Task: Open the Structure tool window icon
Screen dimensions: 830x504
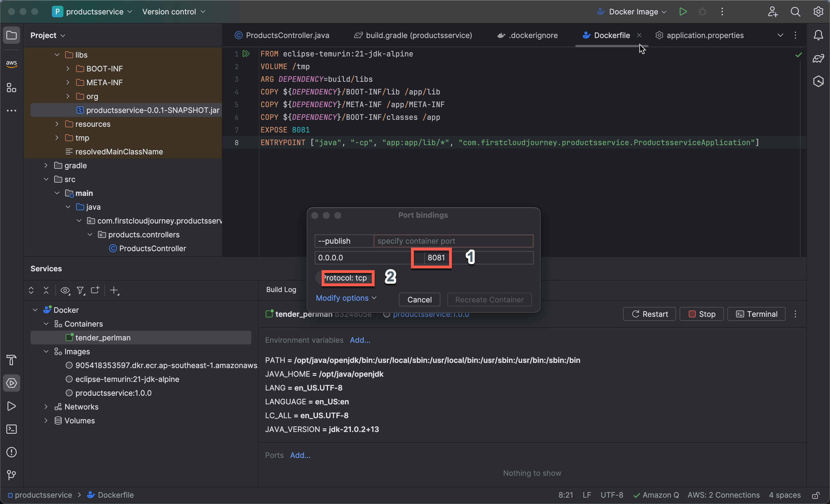Action: [12, 88]
